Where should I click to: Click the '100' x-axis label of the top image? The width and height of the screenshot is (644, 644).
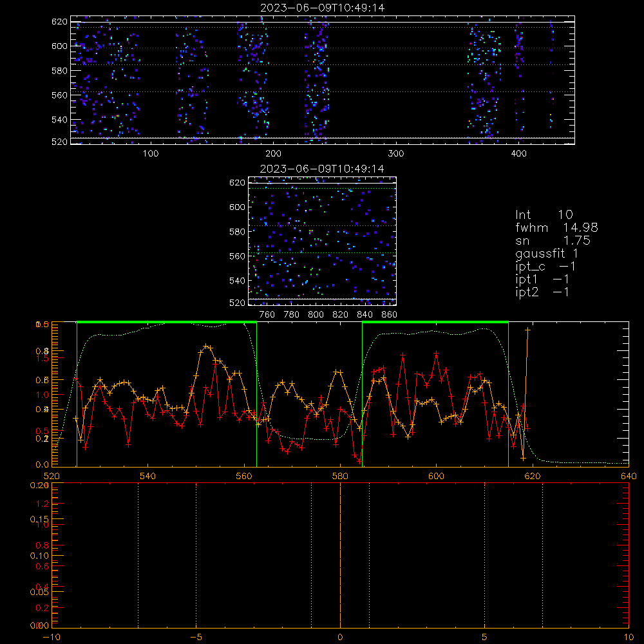151,154
